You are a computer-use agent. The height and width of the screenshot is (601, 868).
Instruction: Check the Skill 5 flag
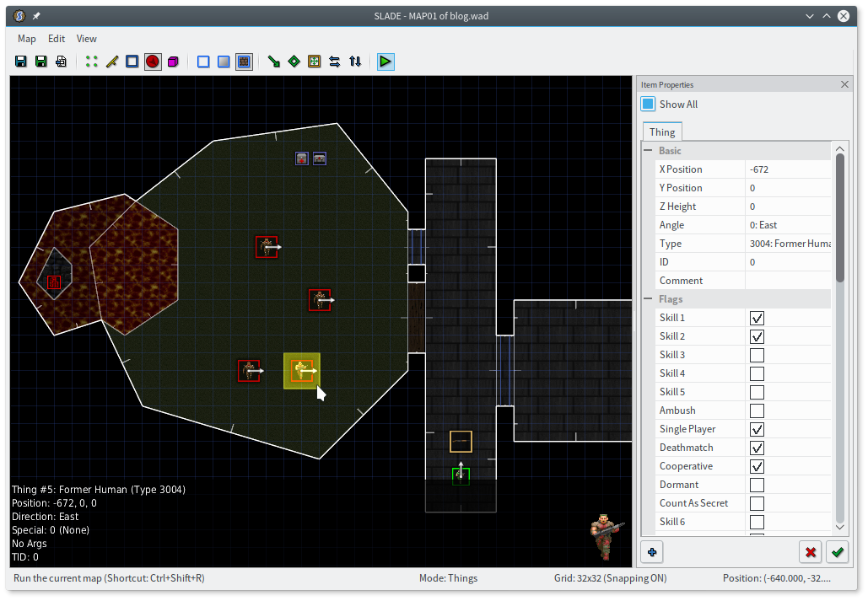[757, 392]
